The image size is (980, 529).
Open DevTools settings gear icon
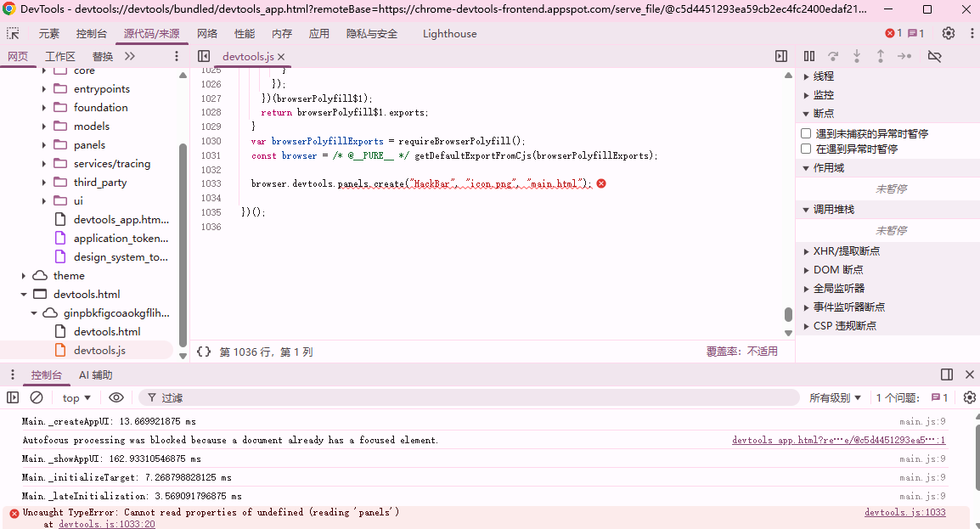click(948, 34)
